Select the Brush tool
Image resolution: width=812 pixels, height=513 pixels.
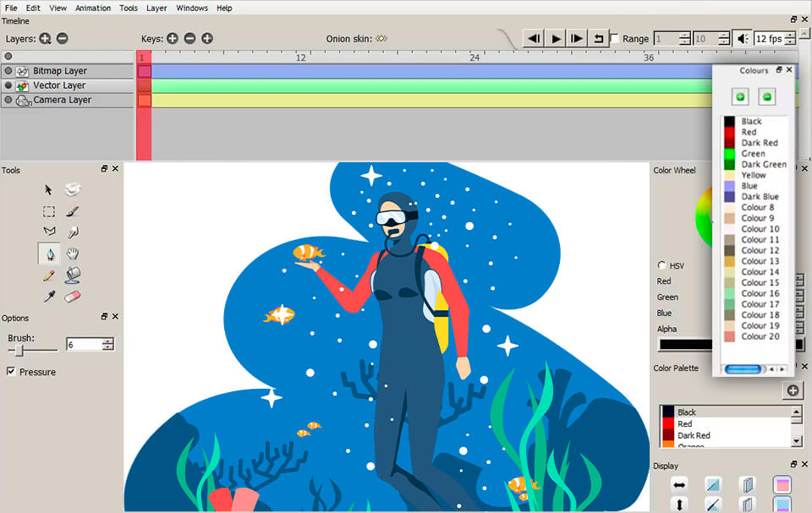click(x=72, y=211)
